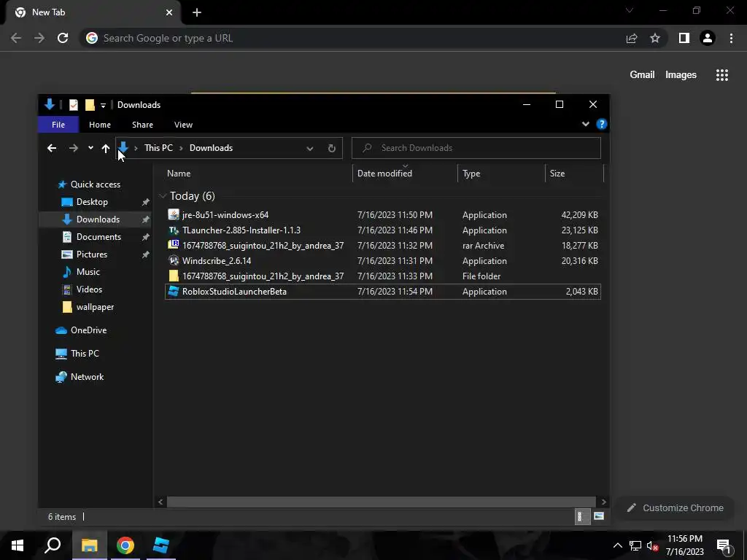Click This PC in address bar
Viewport: 747px width, 560px height.
pyautogui.click(x=158, y=148)
